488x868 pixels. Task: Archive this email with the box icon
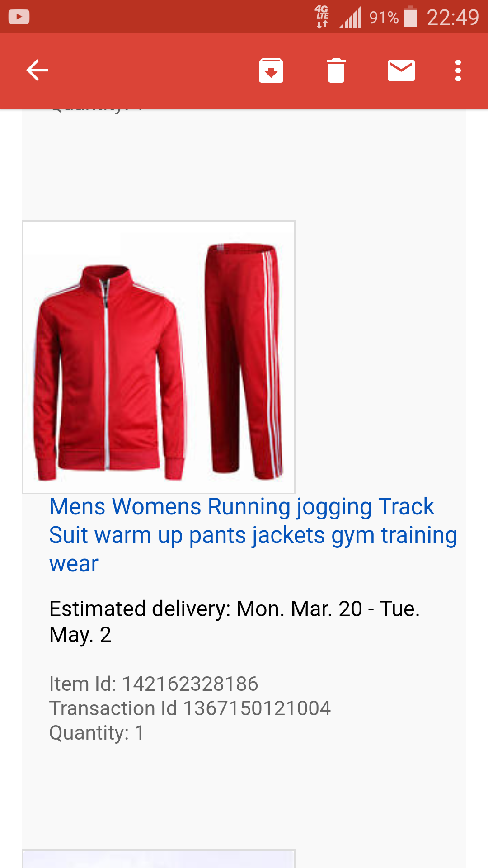271,71
